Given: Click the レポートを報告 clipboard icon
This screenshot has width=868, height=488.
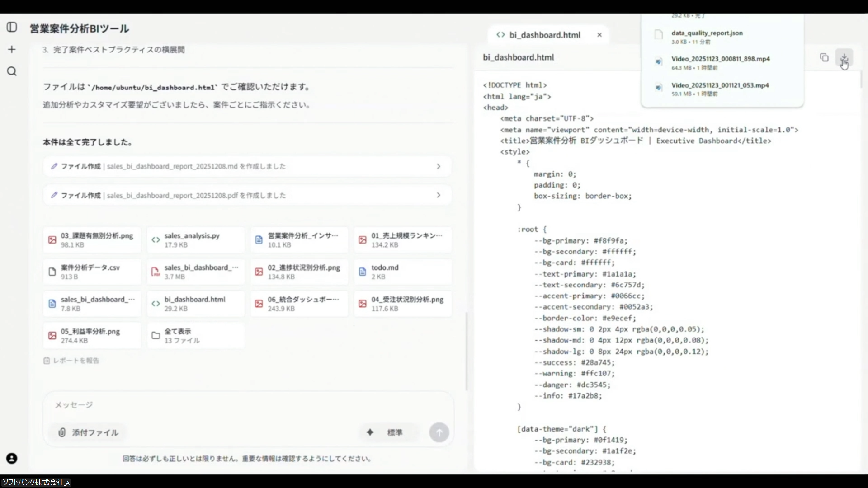Looking at the screenshot, I should click(47, 361).
